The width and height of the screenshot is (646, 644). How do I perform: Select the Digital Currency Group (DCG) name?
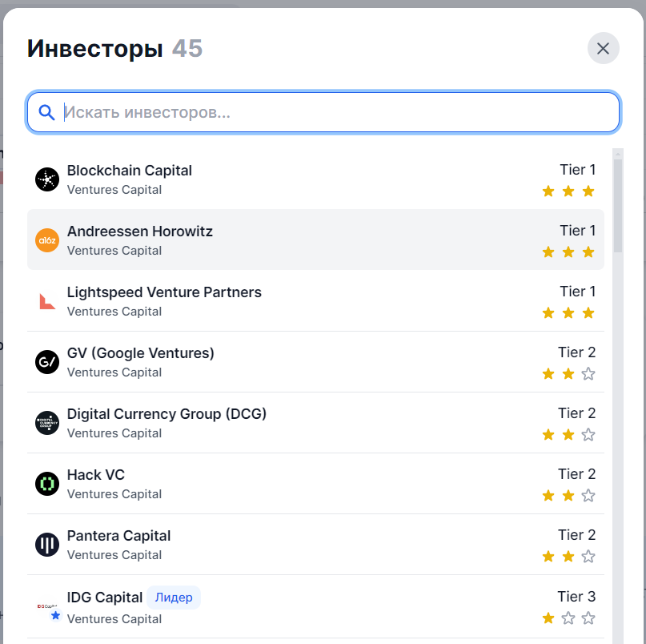pyautogui.click(x=167, y=414)
